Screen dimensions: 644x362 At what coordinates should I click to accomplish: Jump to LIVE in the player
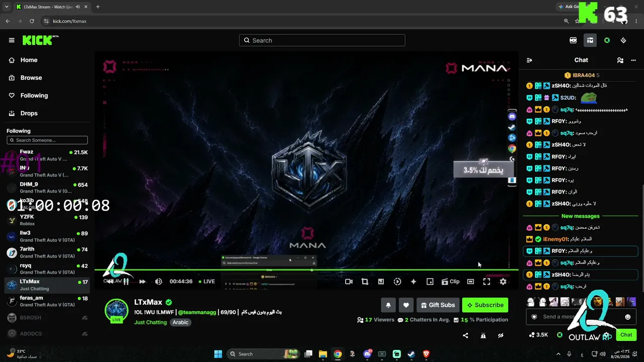(x=207, y=282)
